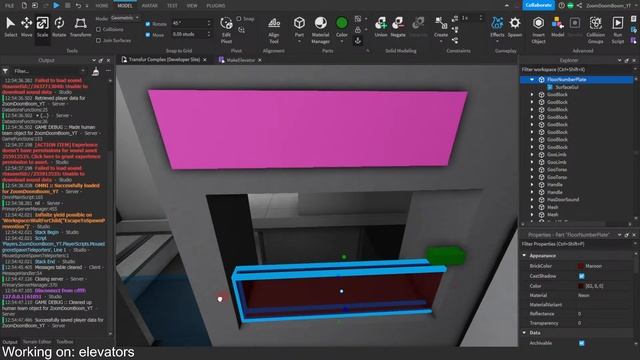Collapse the Data properties section
640x360 pixels.
tap(524, 333)
